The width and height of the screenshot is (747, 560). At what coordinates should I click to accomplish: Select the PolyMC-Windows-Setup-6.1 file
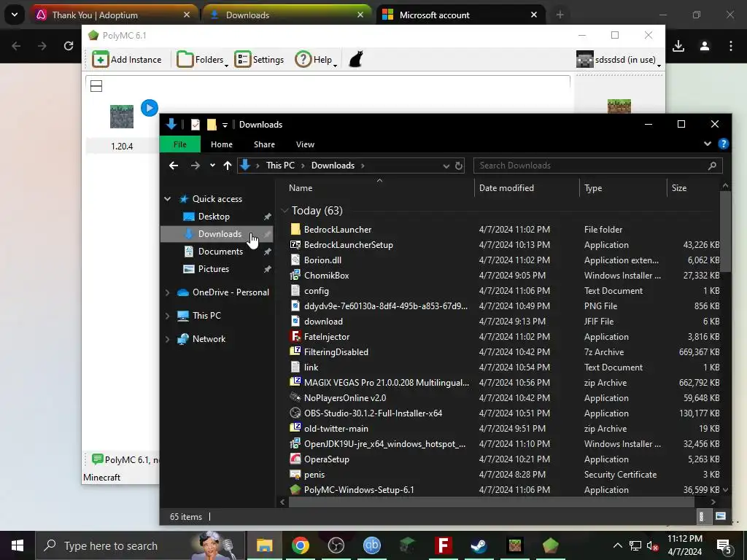click(359, 489)
